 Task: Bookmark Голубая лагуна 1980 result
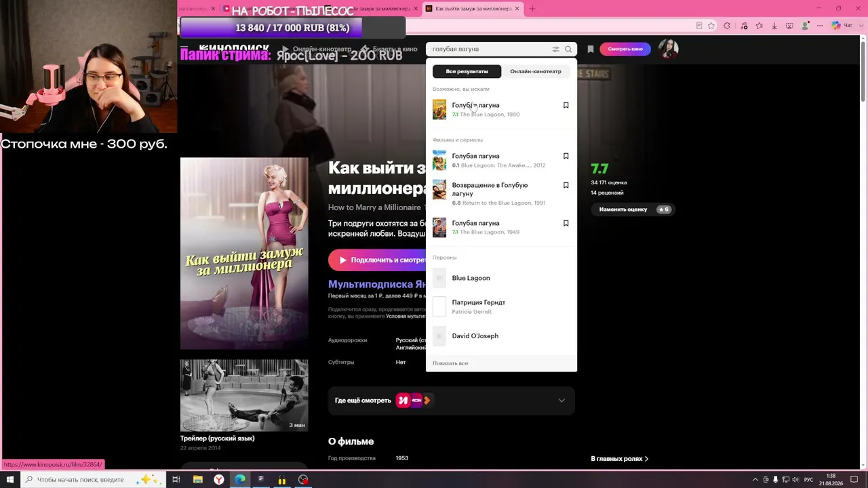tap(566, 105)
